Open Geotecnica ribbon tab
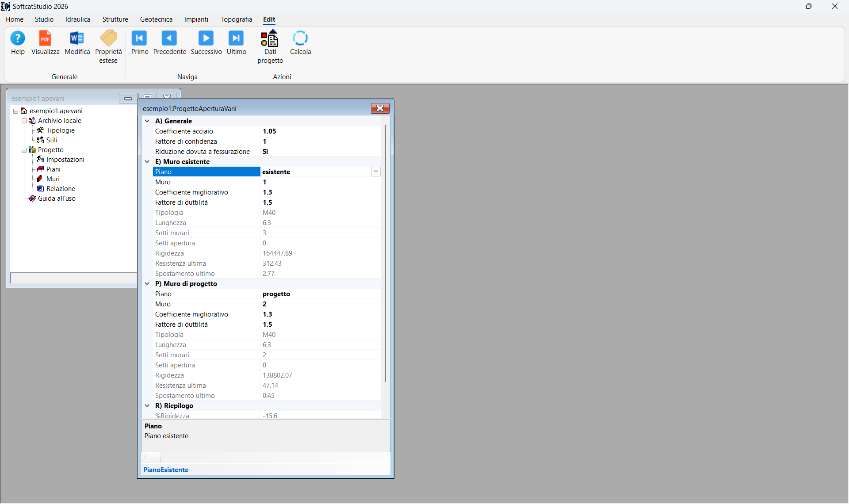Screen dimensions: 849x504 click(x=156, y=19)
